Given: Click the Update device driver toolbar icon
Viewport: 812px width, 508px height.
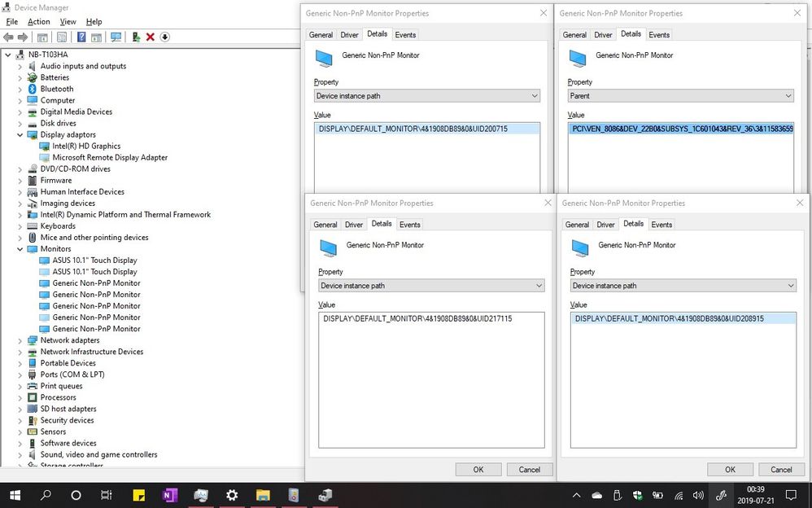Looking at the screenshot, I should pyautogui.click(x=136, y=37).
